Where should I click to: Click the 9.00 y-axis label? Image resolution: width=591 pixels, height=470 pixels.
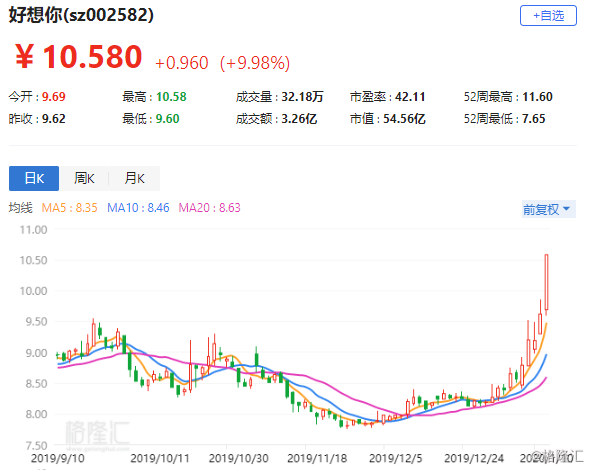tap(36, 353)
